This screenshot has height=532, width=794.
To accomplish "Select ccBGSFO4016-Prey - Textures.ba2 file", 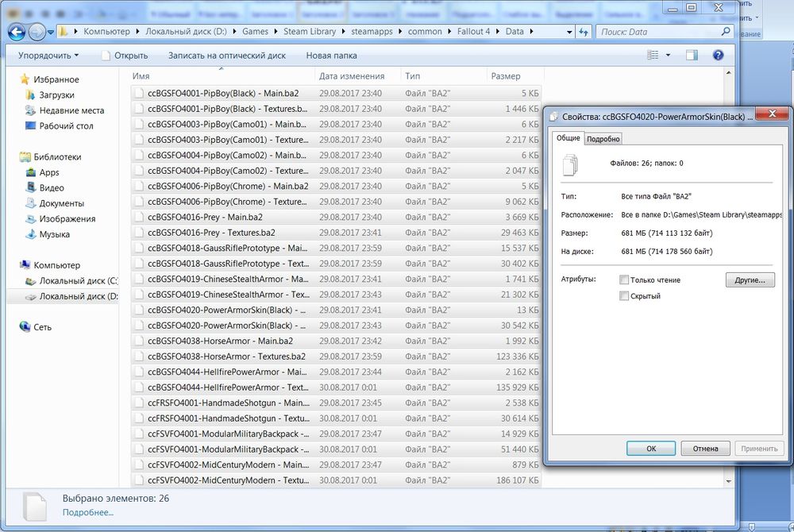I will pyautogui.click(x=336, y=233).
